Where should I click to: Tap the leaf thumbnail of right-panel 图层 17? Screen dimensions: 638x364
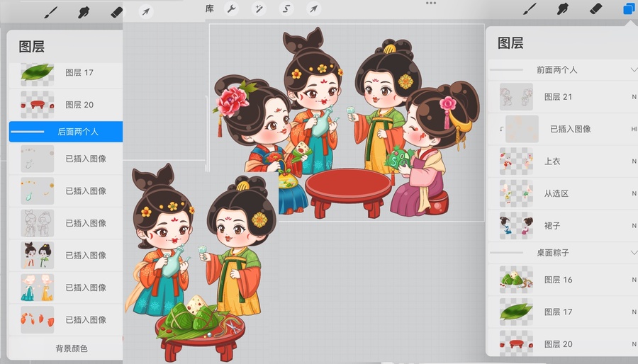[516, 312]
